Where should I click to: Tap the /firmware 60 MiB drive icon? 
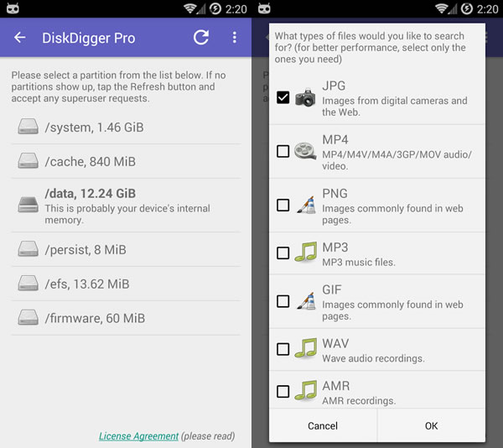29,318
